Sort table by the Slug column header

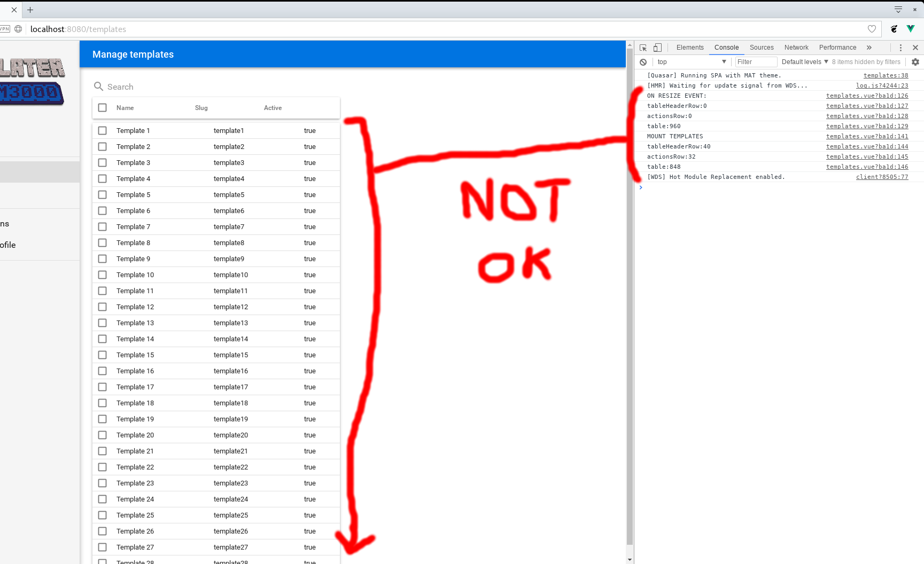point(201,108)
